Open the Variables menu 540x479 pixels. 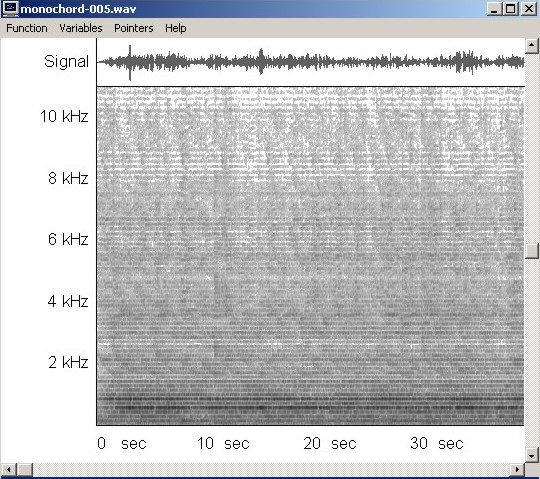click(x=81, y=28)
